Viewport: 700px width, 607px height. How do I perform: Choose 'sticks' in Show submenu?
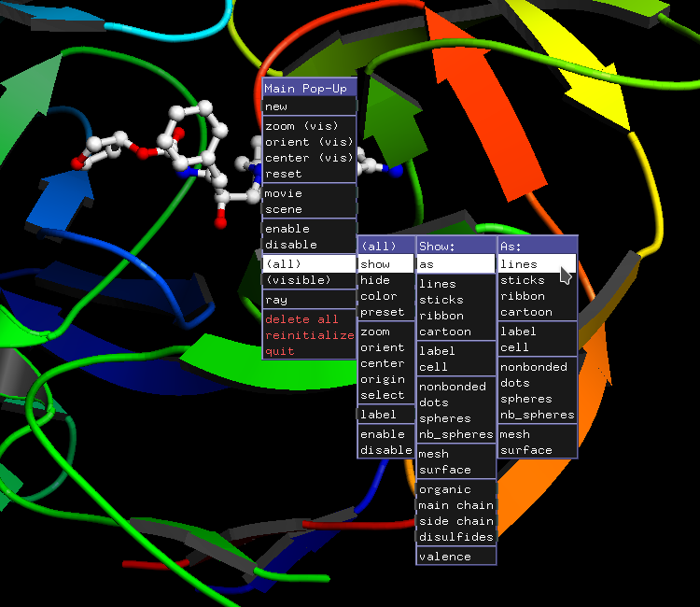tap(455, 300)
